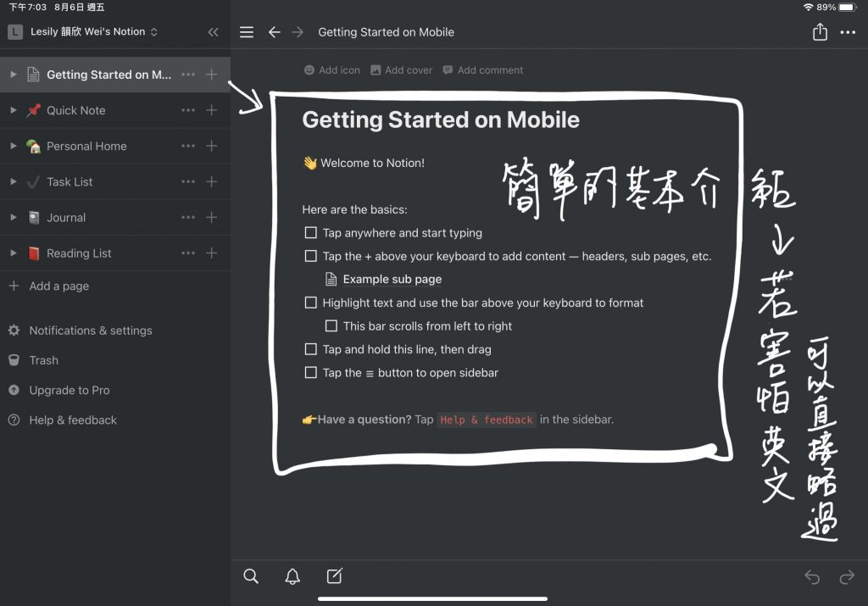Expand the Personal Home page tree
Screen dimensions: 868x606
click(x=13, y=146)
